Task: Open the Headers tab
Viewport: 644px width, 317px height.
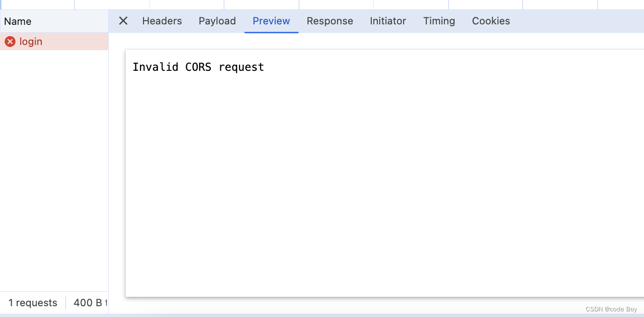Action: 162,21
